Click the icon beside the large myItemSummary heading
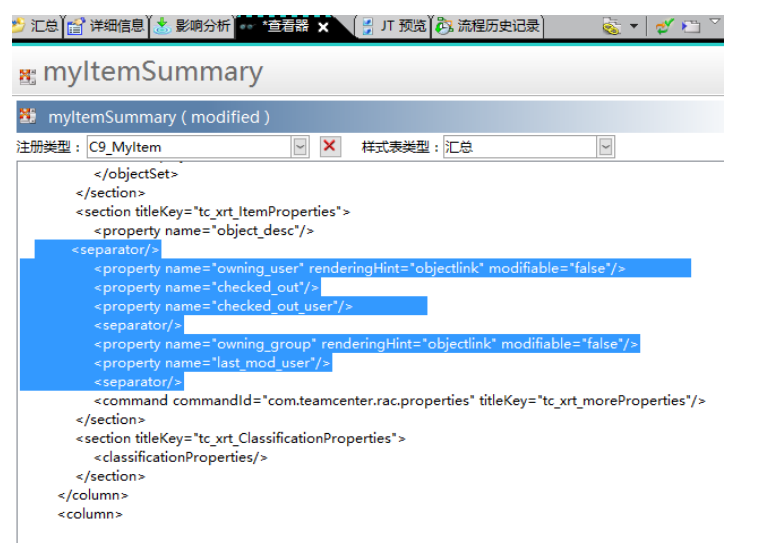The height and width of the screenshot is (547, 758). pos(27,75)
